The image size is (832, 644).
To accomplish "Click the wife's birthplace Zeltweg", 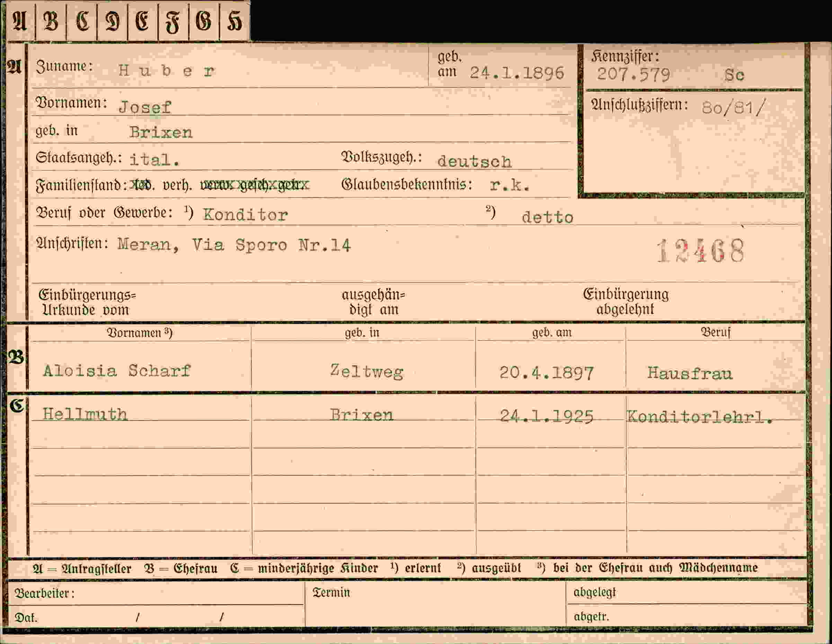I will point(367,372).
